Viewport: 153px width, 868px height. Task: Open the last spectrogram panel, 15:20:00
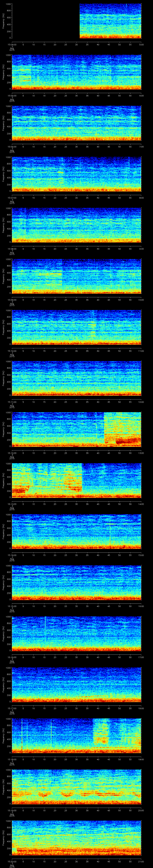point(77,838)
